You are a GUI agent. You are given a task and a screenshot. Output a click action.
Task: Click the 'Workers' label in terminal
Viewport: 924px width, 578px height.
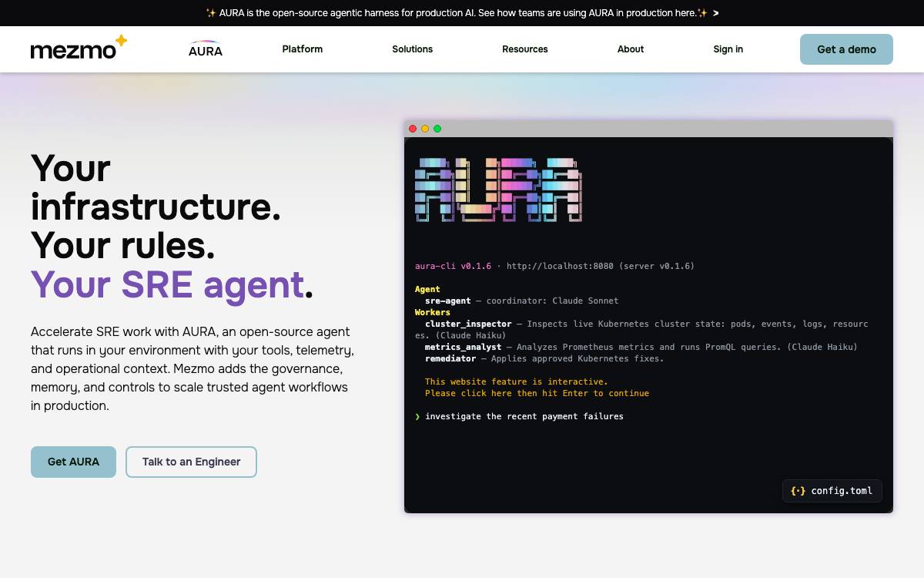point(433,312)
